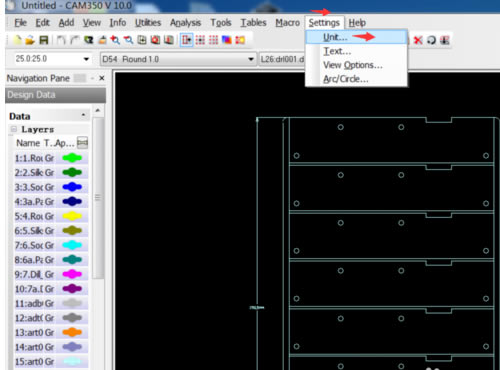
Task: Open the D54 Round 1.0 aperture dropdown
Action: pyautogui.click(x=251, y=59)
